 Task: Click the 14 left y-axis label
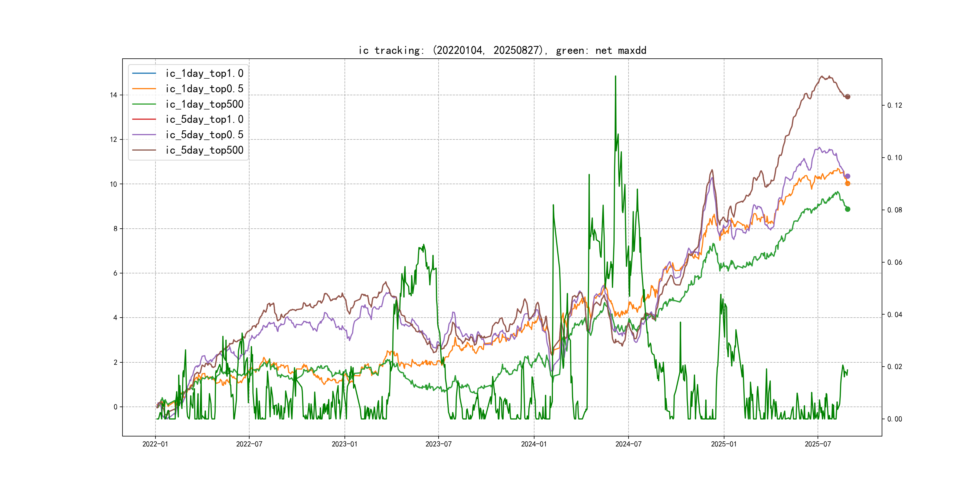pos(113,95)
